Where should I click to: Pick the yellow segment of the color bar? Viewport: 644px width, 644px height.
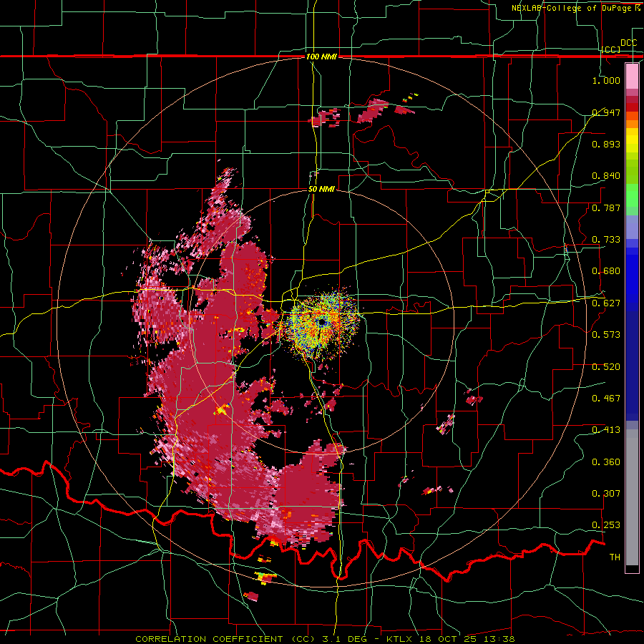(632, 141)
